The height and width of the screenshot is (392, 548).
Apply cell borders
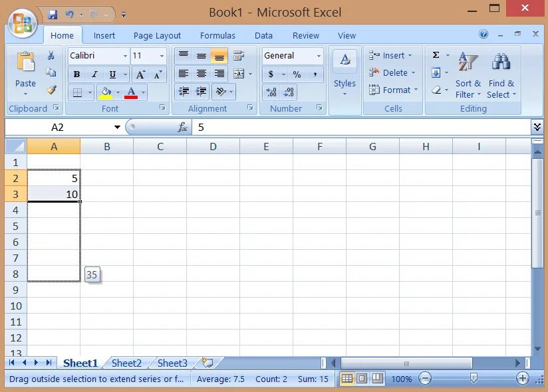(x=77, y=92)
